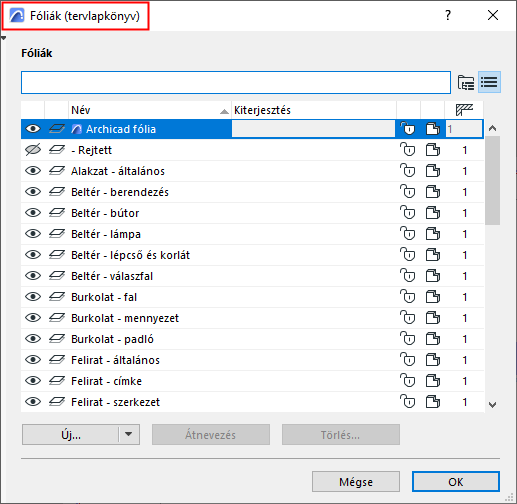Sort by intersection group number column header
Screen dimensions: 517x504
pyautogui.click(x=464, y=110)
